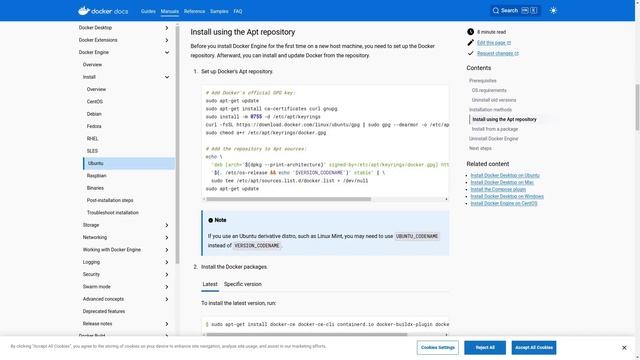Open Post-installation steps page
Screen dimensions: 640x360
[110, 200]
